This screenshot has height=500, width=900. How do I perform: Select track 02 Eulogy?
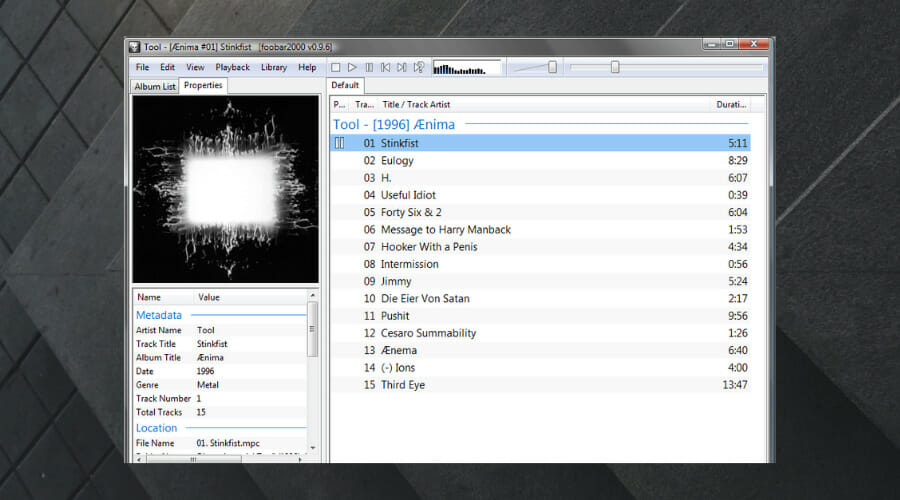click(541, 161)
